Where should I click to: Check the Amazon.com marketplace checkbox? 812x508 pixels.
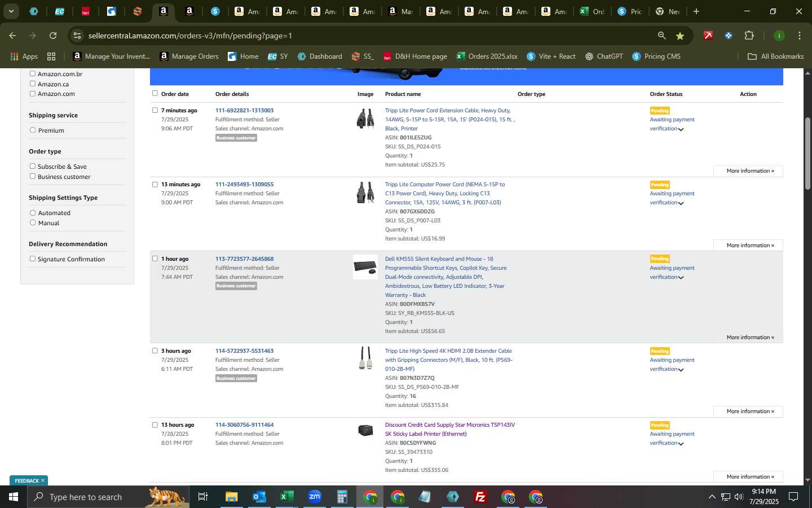click(x=33, y=94)
